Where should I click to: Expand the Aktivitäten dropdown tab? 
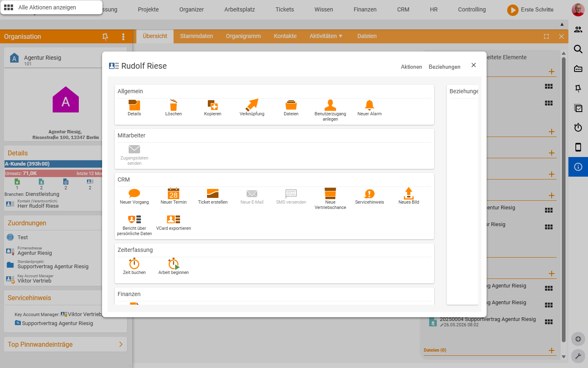click(x=326, y=36)
